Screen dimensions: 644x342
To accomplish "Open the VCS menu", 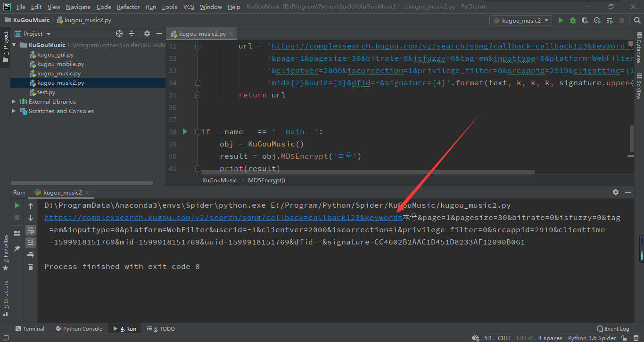I will pyautogui.click(x=189, y=7).
